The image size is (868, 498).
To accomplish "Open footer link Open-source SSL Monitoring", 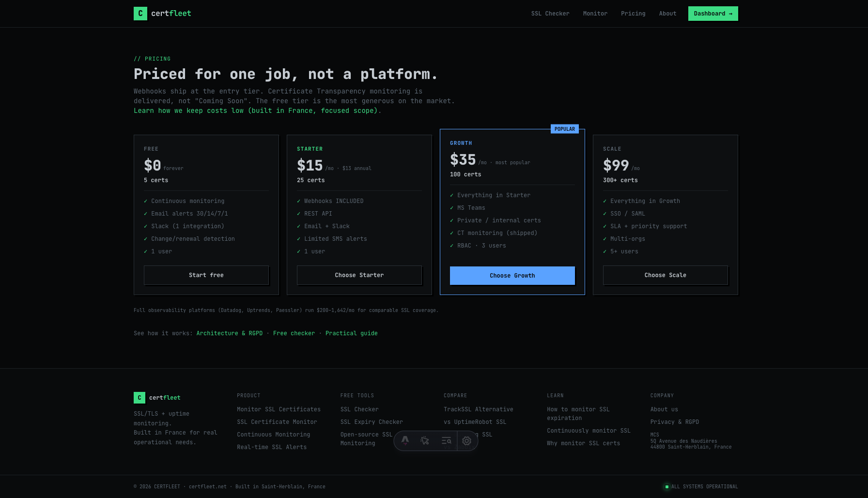I will click(366, 439).
